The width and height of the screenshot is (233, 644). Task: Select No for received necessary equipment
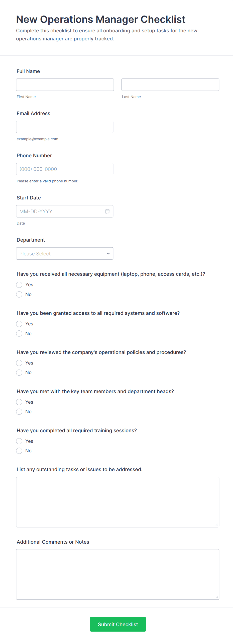point(19,295)
